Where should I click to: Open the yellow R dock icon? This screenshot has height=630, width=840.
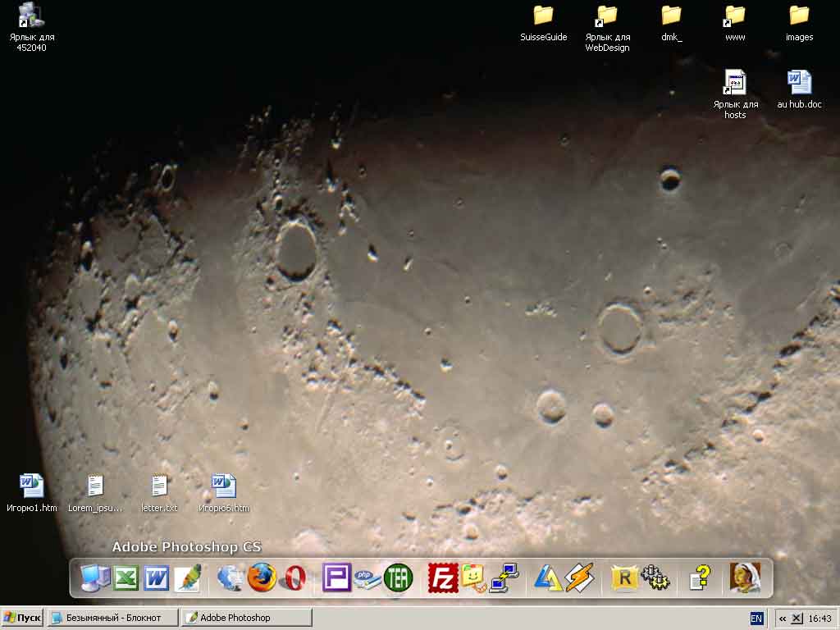(624, 578)
